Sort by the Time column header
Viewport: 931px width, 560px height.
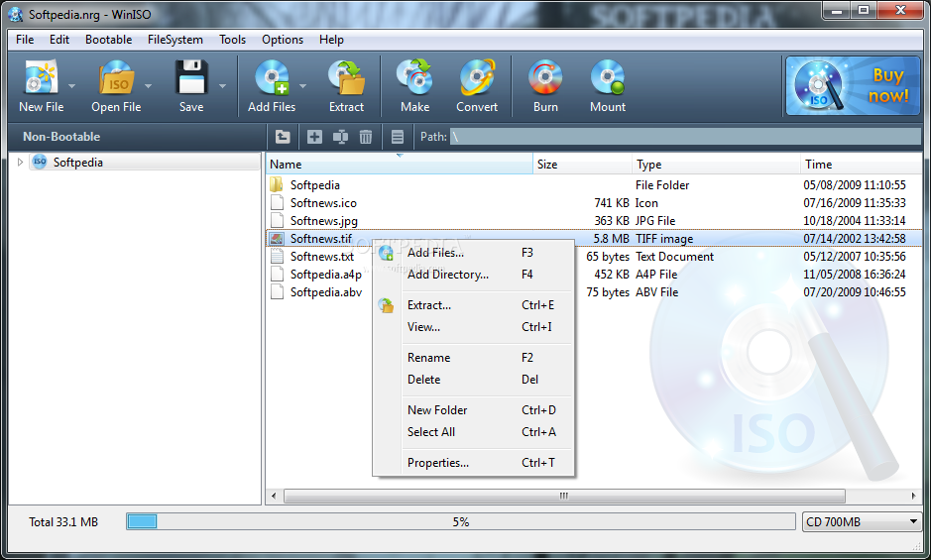click(861, 165)
